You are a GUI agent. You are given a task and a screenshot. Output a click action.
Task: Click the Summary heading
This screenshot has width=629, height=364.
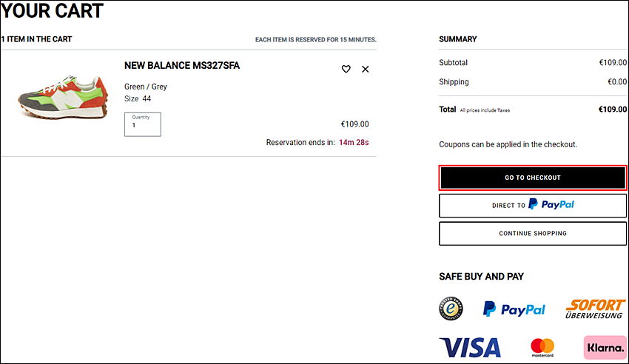(x=458, y=39)
